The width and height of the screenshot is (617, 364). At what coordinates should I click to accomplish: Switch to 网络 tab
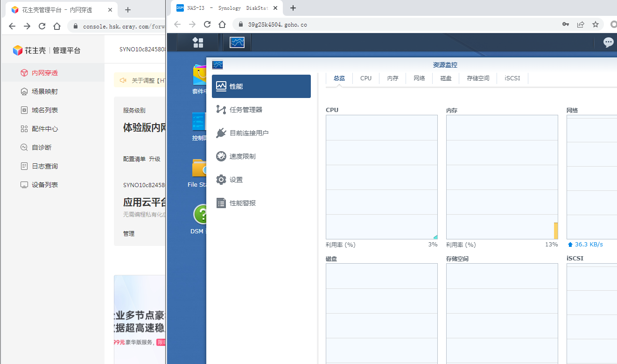(x=419, y=78)
